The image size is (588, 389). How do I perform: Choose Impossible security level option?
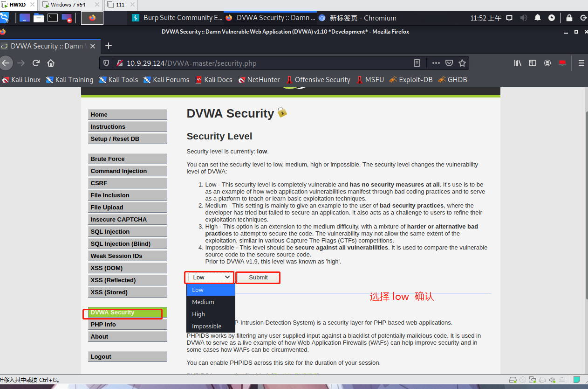pos(211,326)
